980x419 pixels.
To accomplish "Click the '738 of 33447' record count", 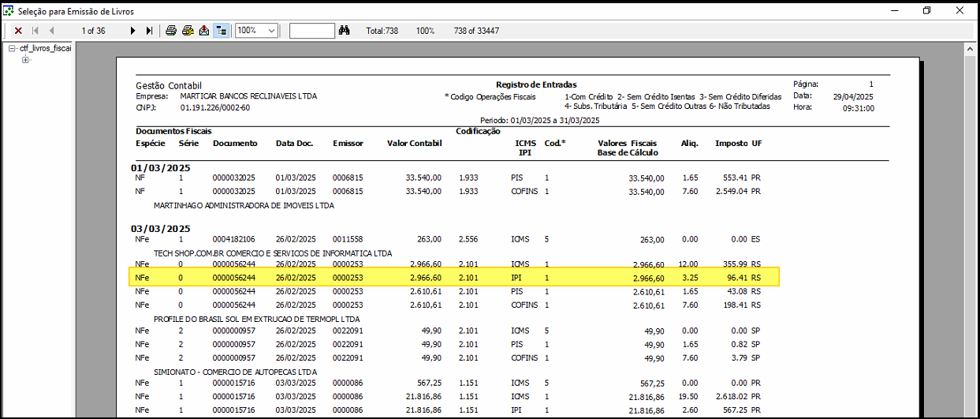I will [476, 31].
